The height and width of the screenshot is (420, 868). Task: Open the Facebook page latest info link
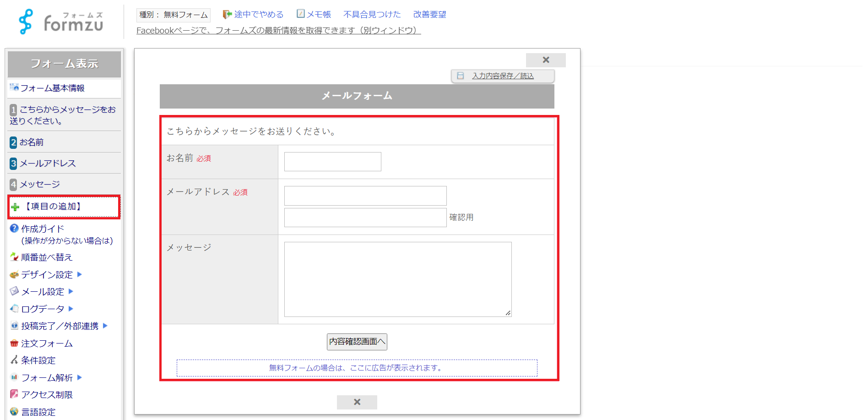point(278,31)
